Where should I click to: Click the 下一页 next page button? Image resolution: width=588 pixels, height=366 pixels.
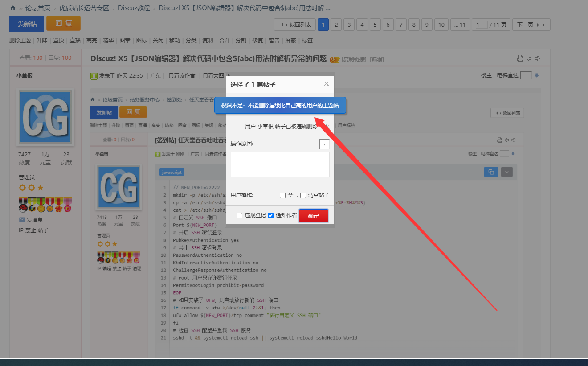pos(531,25)
